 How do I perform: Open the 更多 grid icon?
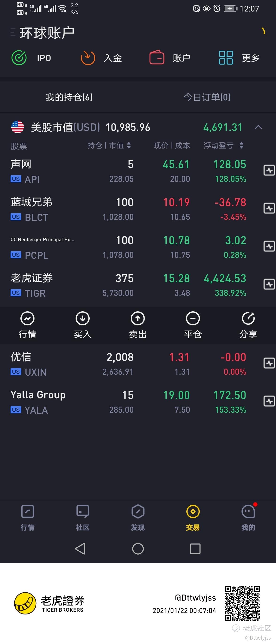tap(226, 57)
